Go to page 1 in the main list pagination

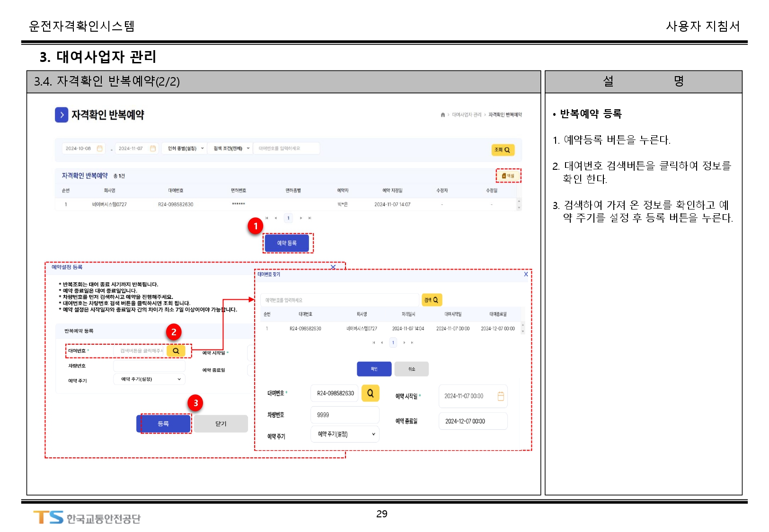288,218
